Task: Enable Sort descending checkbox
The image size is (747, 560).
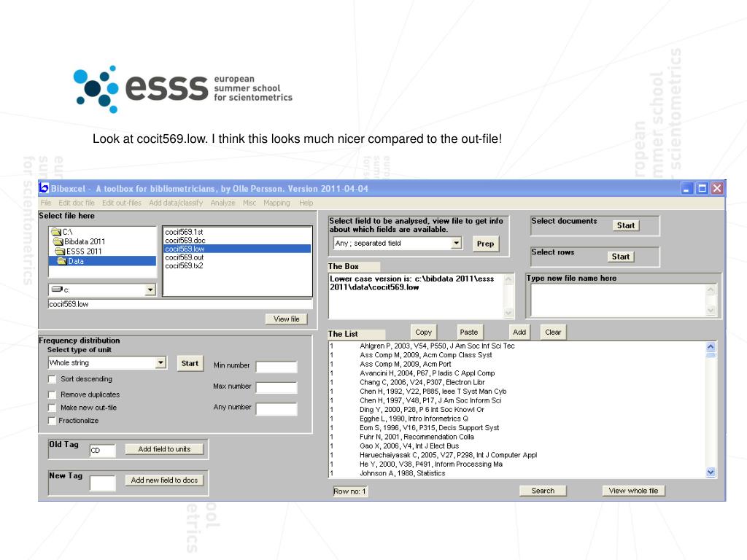Action: coord(52,379)
